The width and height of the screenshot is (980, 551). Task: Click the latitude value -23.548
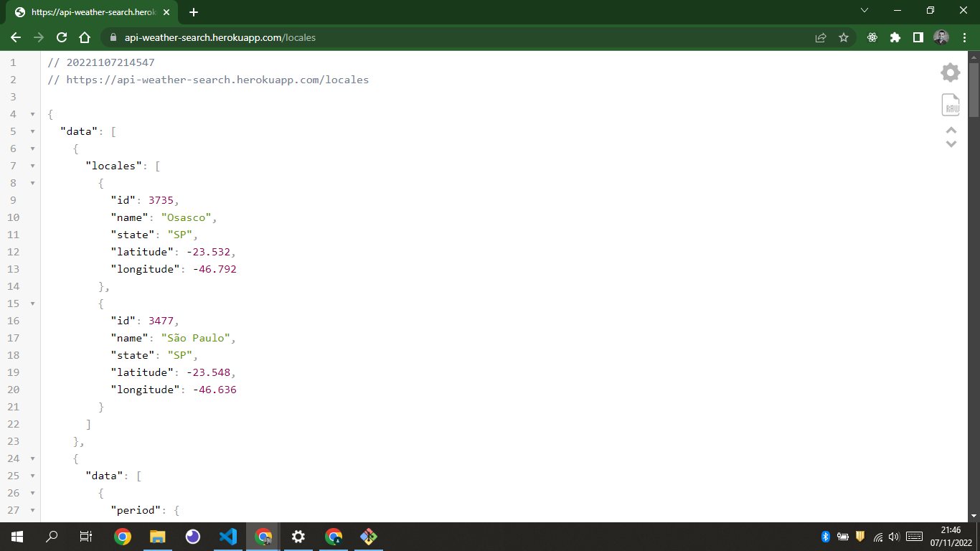pyautogui.click(x=208, y=372)
